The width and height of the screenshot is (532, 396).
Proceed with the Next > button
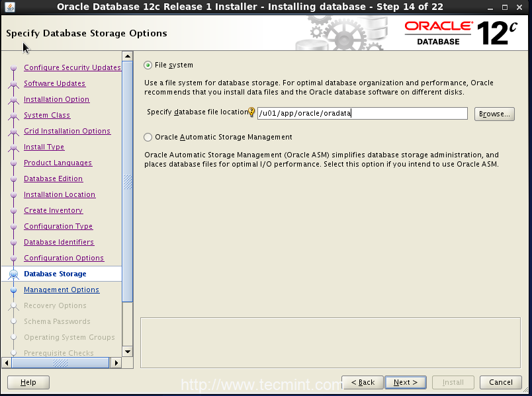406,382
